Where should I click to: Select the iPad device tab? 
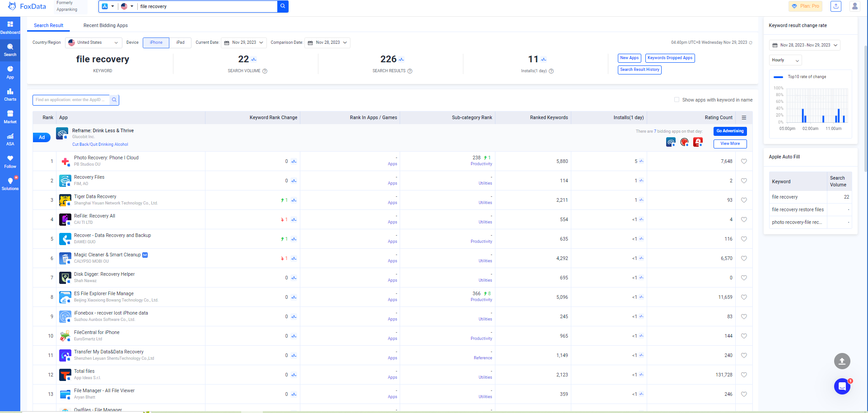[180, 42]
